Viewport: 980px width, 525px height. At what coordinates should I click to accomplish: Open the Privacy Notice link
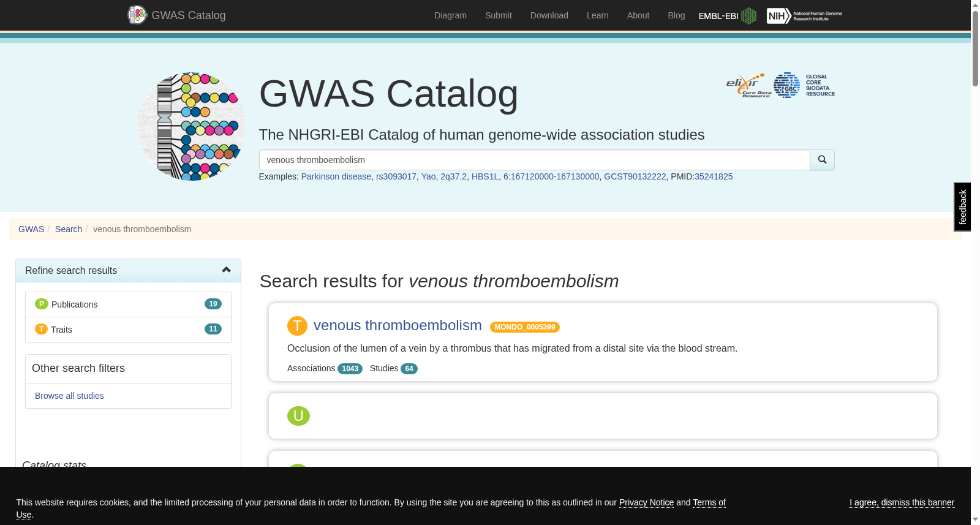[646, 502]
